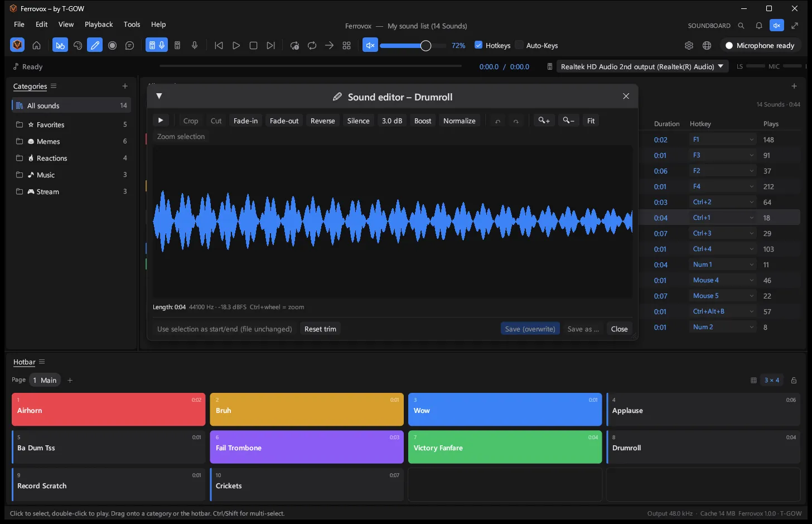
Task: Open the Tools menu
Action: pos(132,25)
